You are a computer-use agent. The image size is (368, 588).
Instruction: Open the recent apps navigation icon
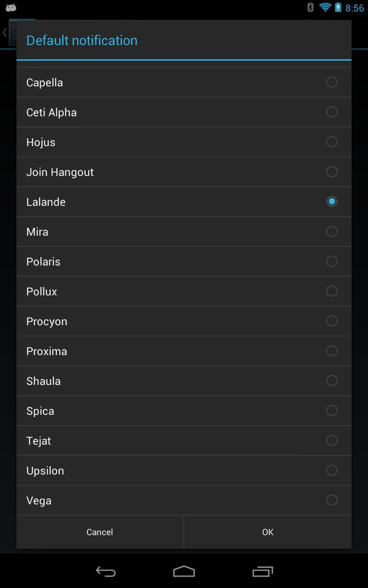[262, 571]
